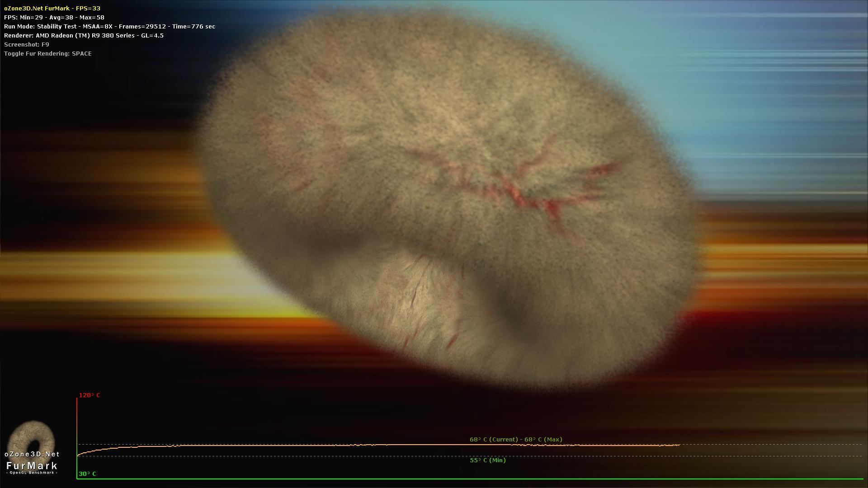Click the Toggle Fur Rendering: SPACE hint
Screen dimensions: 868x488
47,53
